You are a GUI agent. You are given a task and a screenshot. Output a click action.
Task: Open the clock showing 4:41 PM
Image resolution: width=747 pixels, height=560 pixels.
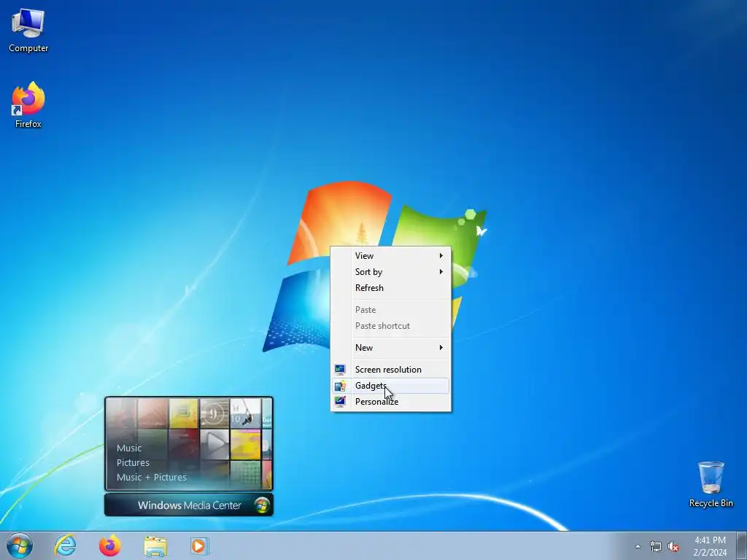(x=710, y=546)
